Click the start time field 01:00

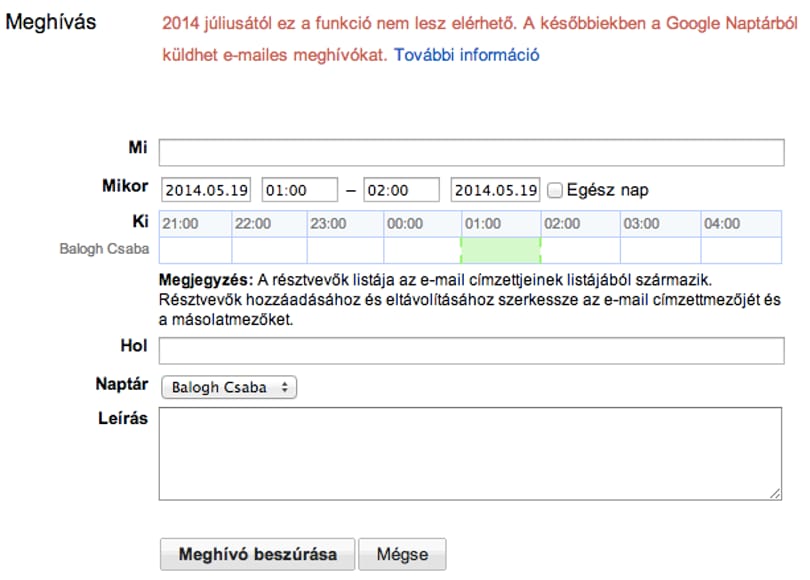[300, 190]
